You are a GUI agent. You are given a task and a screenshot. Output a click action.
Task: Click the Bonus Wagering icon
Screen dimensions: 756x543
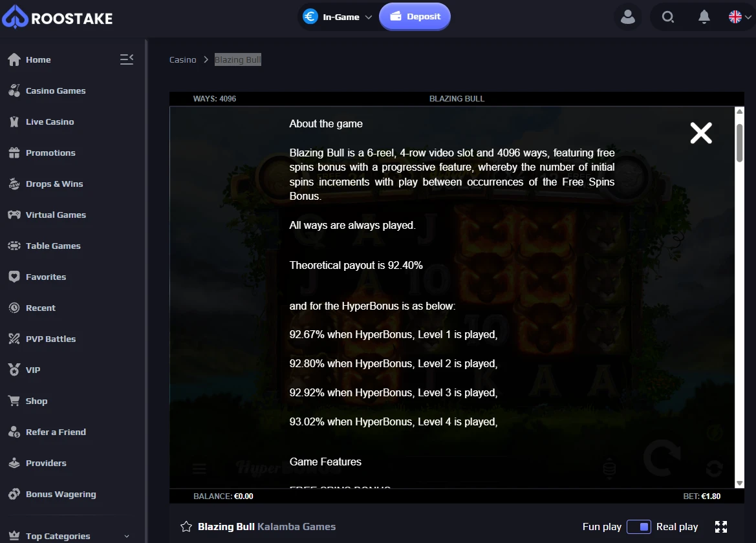[14, 494]
